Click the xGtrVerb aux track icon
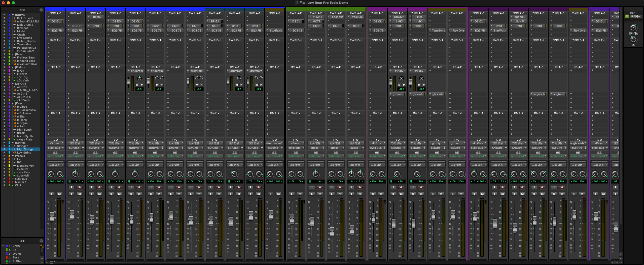The height and width of the screenshot is (265, 644). pos(15,80)
